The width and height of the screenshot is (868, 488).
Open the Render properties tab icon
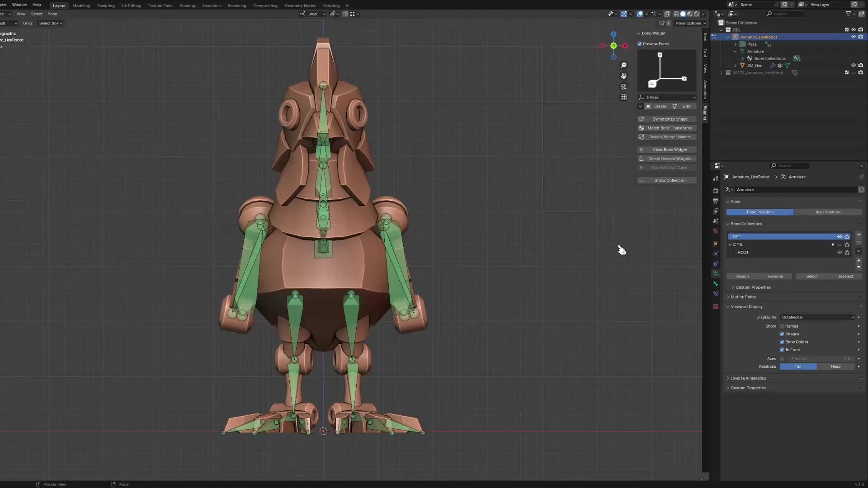tap(715, 191)
